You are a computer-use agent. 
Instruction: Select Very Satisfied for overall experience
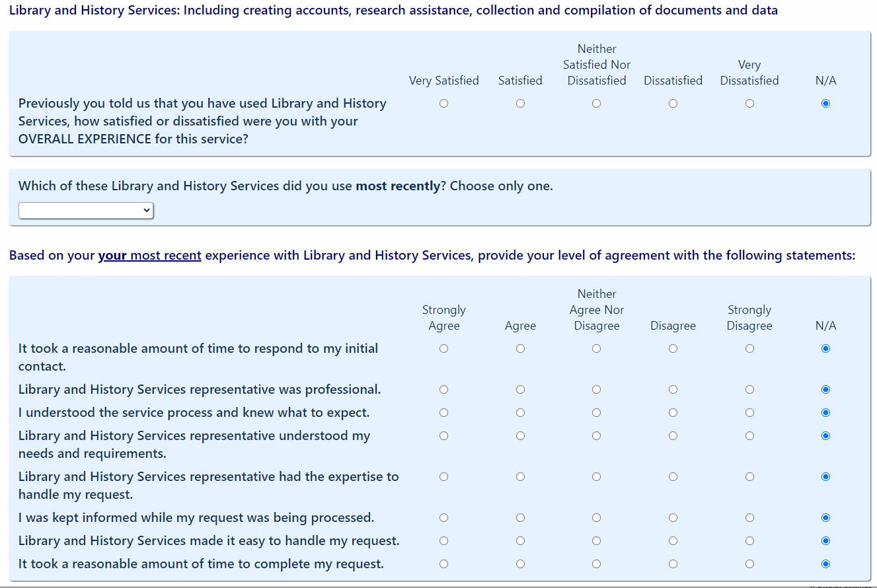click(x=443, y=104)
